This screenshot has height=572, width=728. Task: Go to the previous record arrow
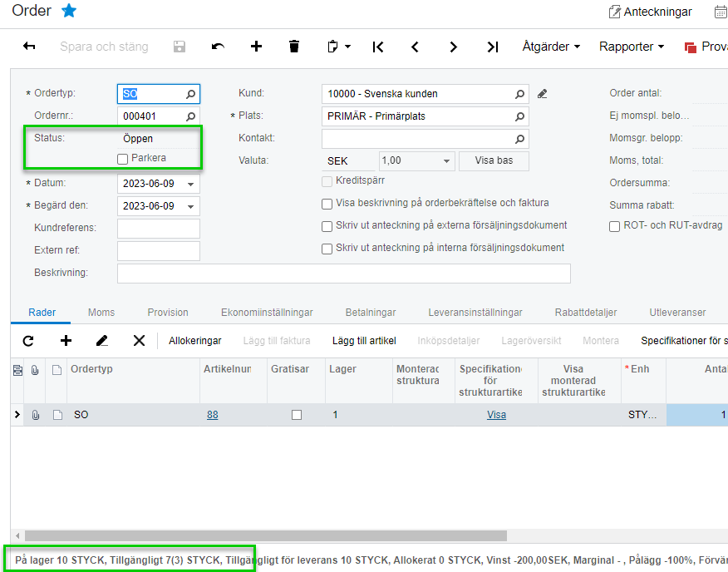point(415,47)
